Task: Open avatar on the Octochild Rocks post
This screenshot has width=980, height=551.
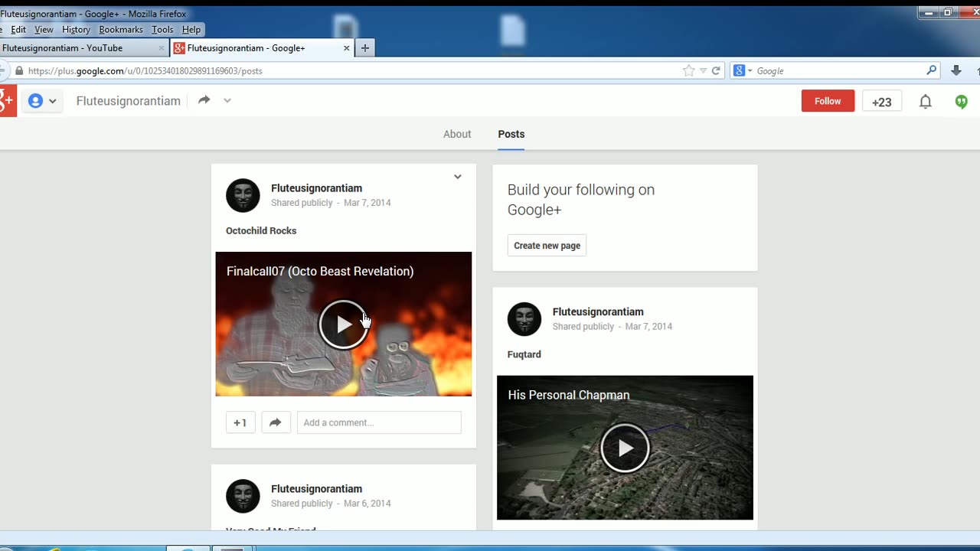Action: pyautogui.click(x=243, y=195)
